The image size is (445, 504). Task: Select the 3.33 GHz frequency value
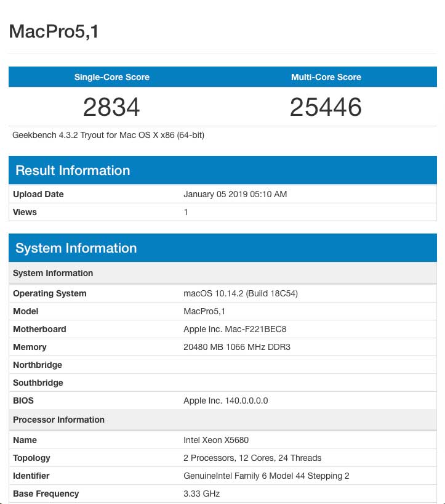tap(201, 494)
